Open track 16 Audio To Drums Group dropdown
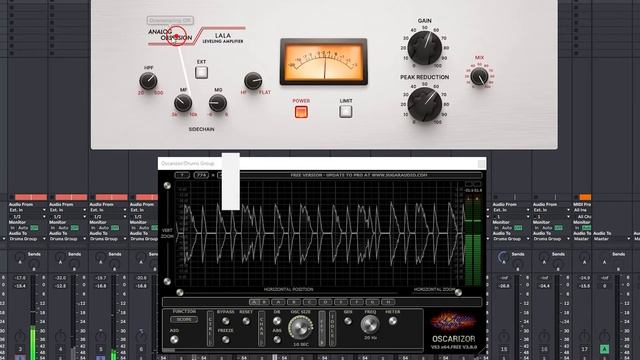 (x=551, y=239)
